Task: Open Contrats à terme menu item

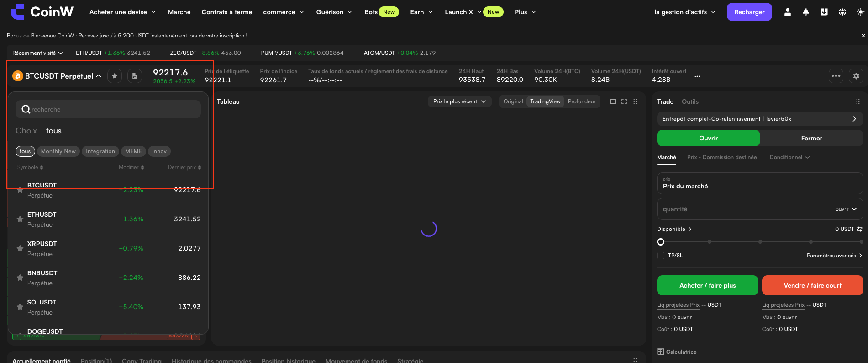Action: click(x=227, y=12)
